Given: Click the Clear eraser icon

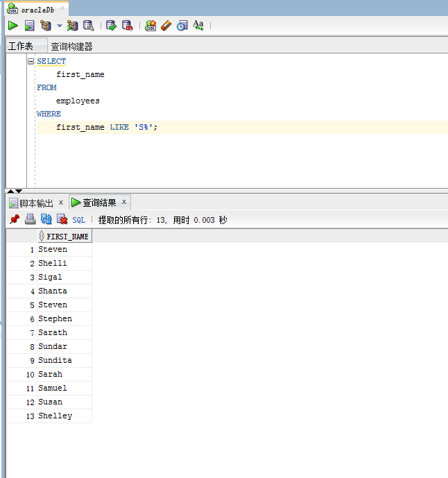Looking at the screenshot, I should 166,26.
